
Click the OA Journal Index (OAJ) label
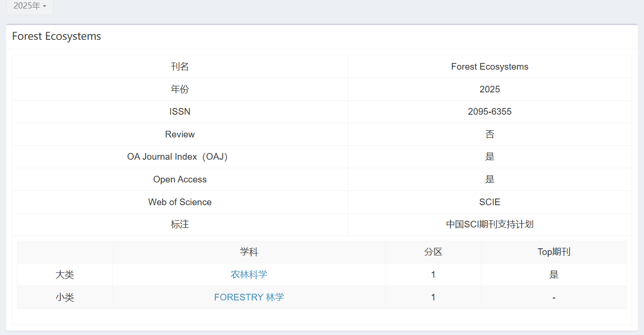177,157
